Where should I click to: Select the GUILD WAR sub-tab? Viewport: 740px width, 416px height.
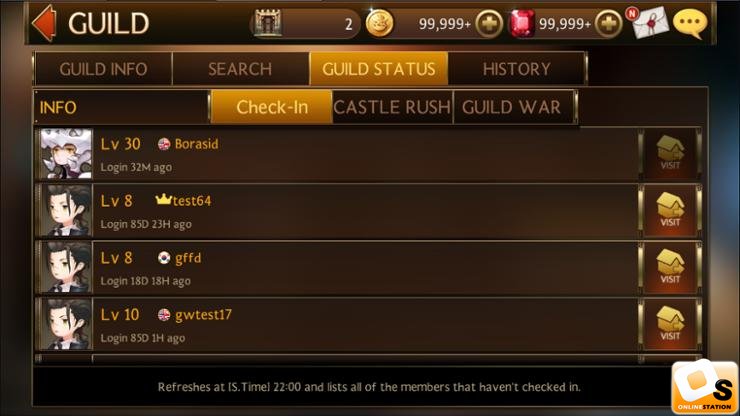[513, 107]
